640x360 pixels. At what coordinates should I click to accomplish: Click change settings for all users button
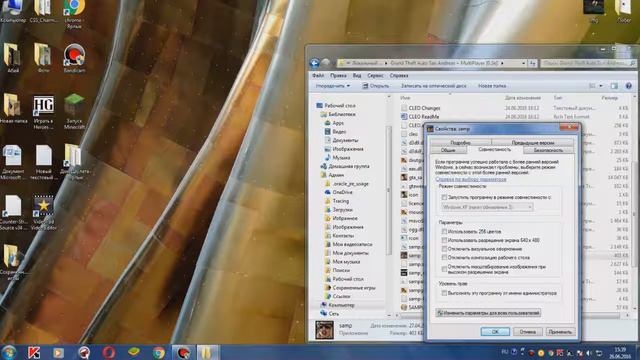488,313
